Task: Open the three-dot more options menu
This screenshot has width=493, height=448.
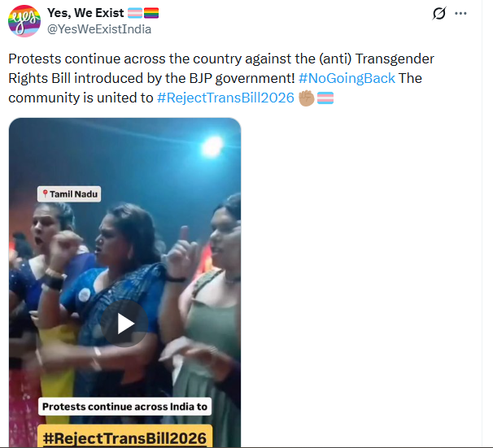Action: [460, 13]
